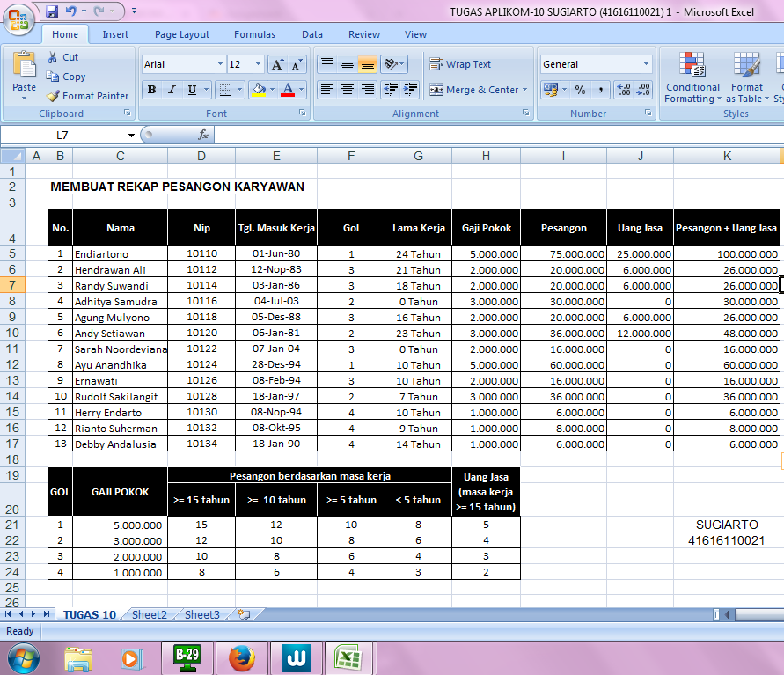Set vertical middle align
This screenshot has width=784, height=675.
point(348,64)
